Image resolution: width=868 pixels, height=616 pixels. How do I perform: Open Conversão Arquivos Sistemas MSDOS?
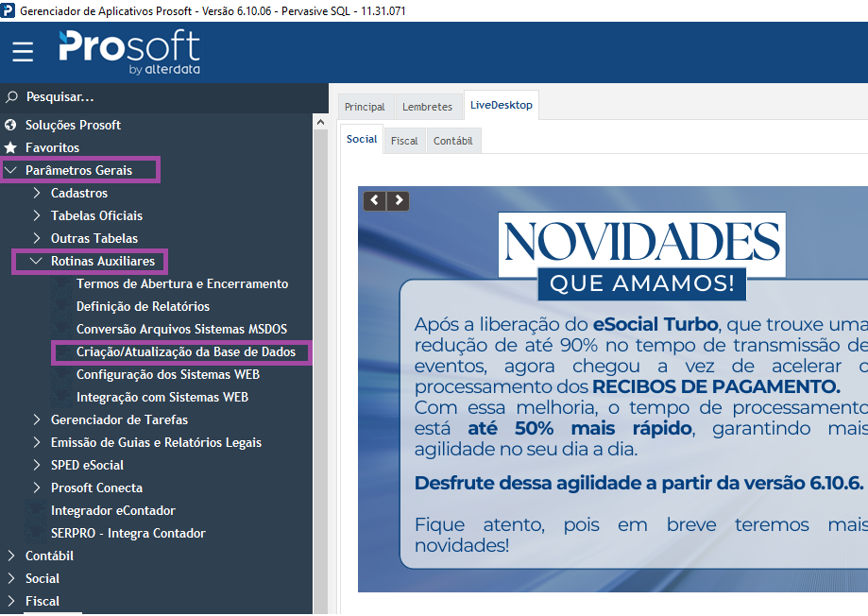(181, 329)
